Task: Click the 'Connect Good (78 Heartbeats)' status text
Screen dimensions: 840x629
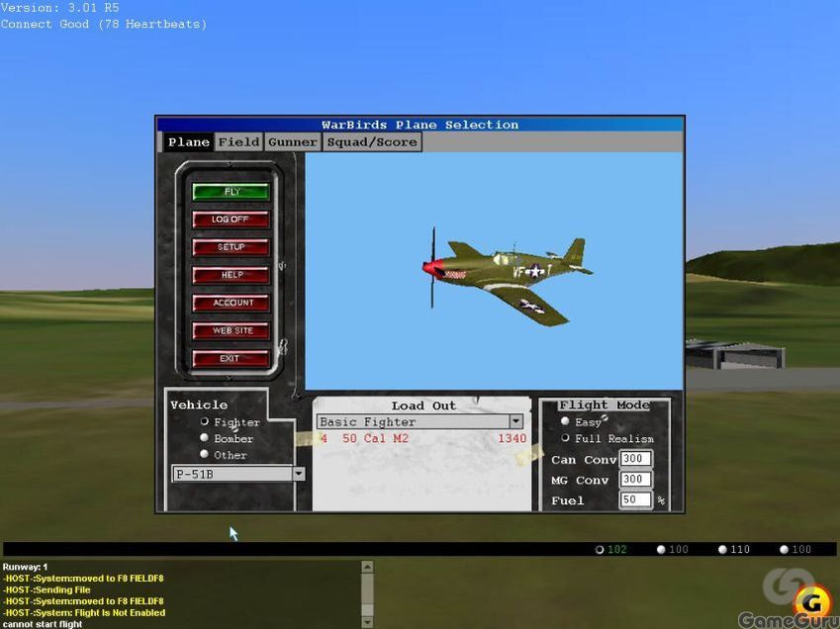Action: pyautogui.click(x=104, y=24)
